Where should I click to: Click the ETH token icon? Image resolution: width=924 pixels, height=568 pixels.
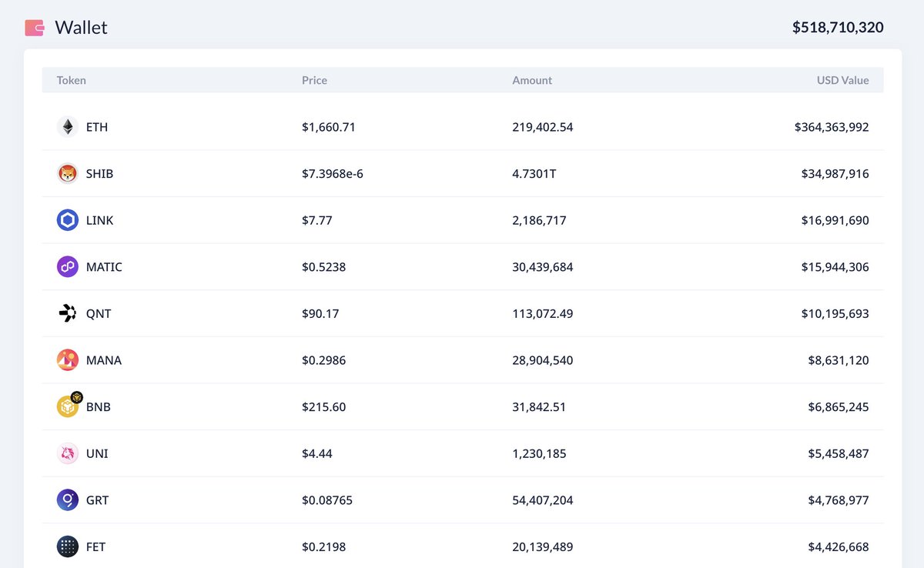[68, 127]
